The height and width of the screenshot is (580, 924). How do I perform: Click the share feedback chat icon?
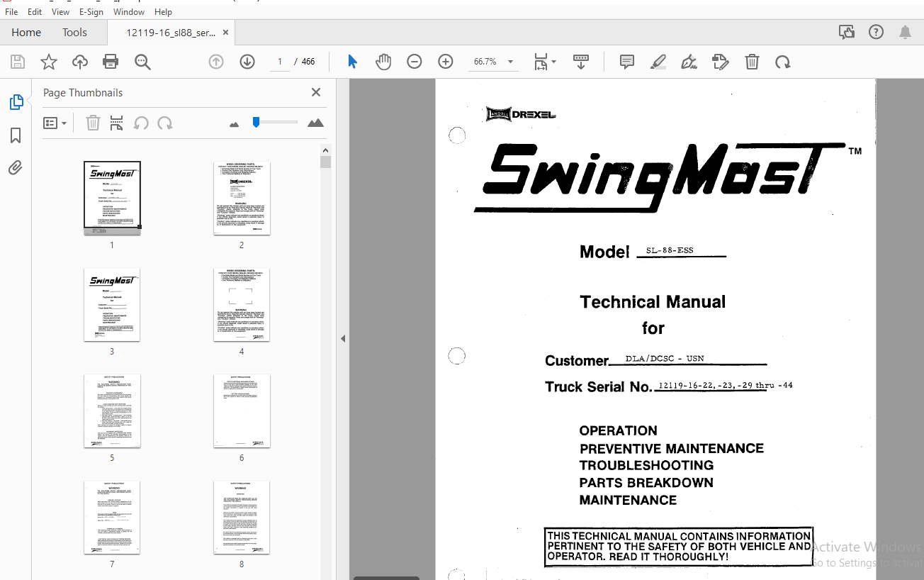pos(846,32)
